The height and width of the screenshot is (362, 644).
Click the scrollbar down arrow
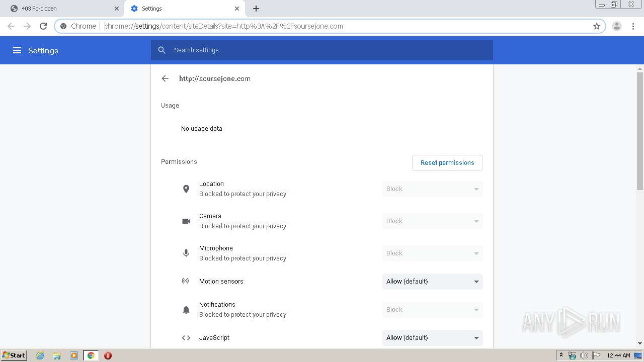(640, 344)
